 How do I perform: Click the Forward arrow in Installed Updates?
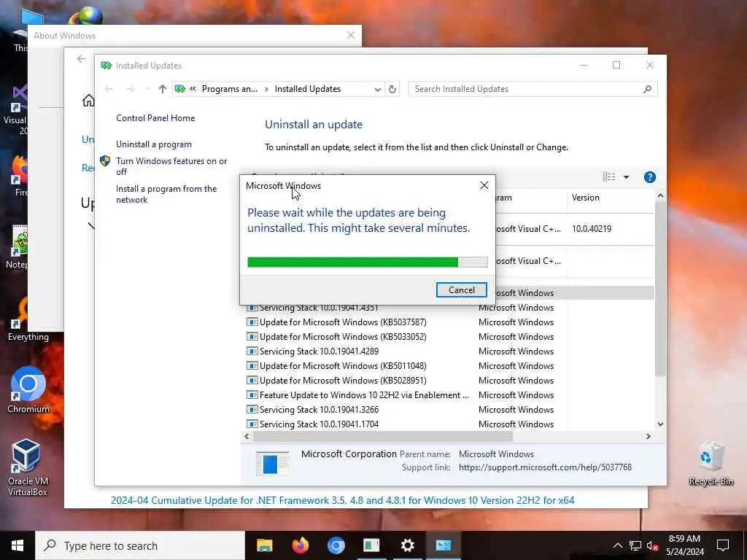click(x=130, y=89)
